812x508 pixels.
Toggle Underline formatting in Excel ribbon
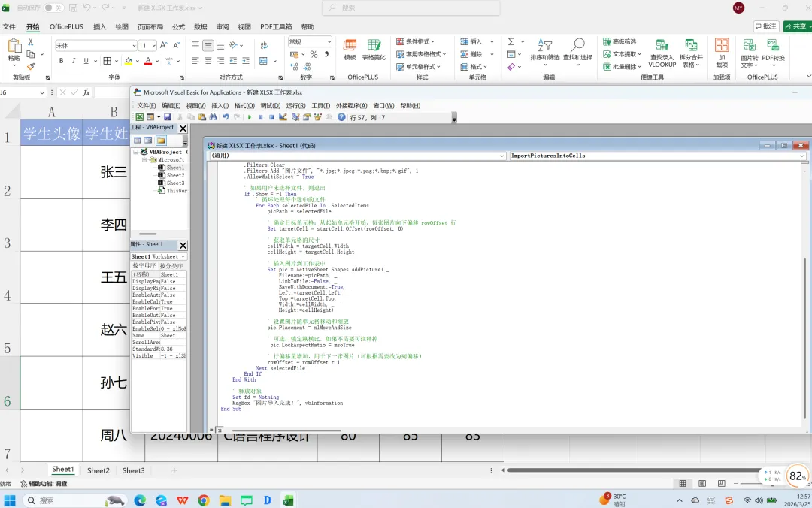[x=86, y=61]
